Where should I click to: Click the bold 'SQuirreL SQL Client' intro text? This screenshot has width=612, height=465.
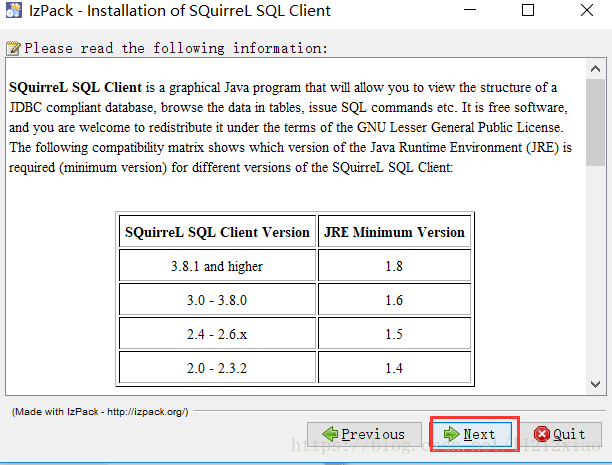(x=75, y=87)
